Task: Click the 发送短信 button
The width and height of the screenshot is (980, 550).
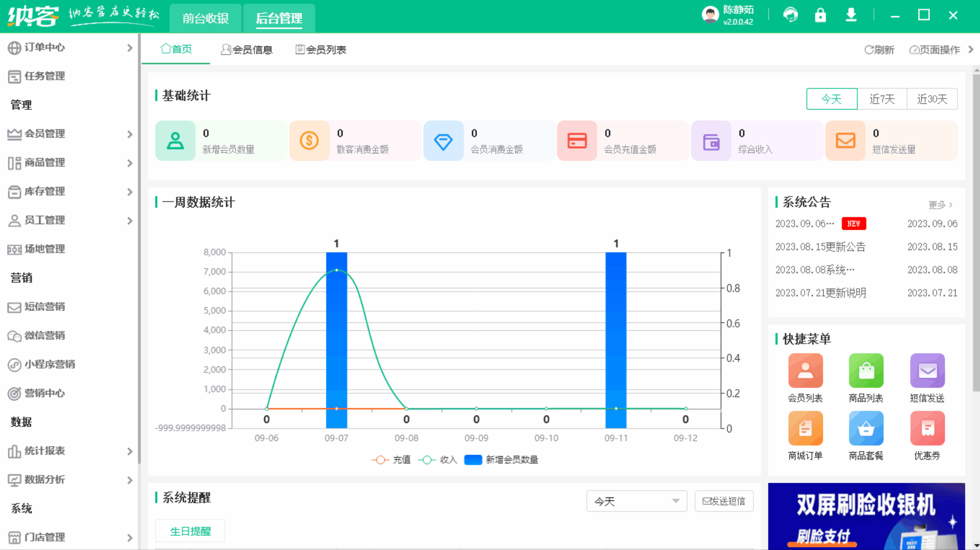Action: (x=724, y=501)
